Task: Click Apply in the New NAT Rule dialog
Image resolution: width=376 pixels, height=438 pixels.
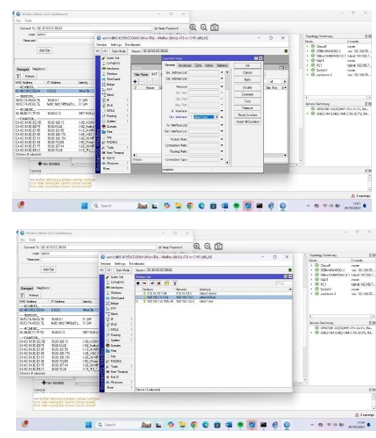Action: pyautogui.click(x=247, y=80)
